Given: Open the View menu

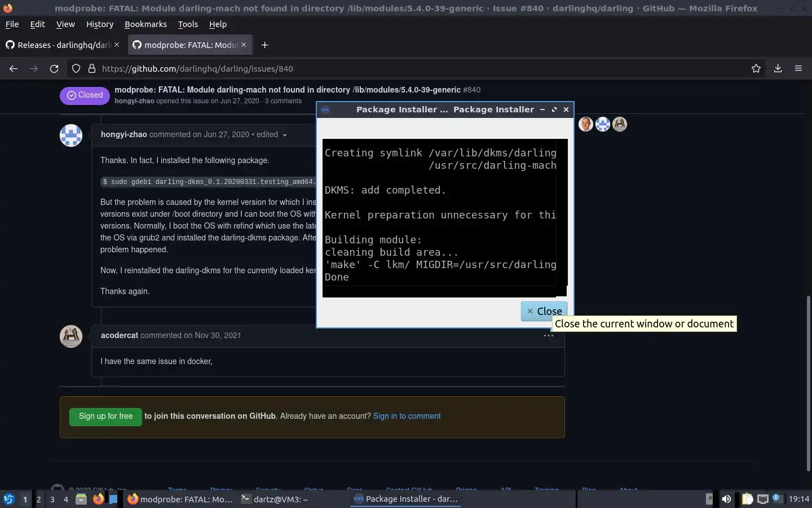Looking at the screenshot, I should click(x=65, y=24).
